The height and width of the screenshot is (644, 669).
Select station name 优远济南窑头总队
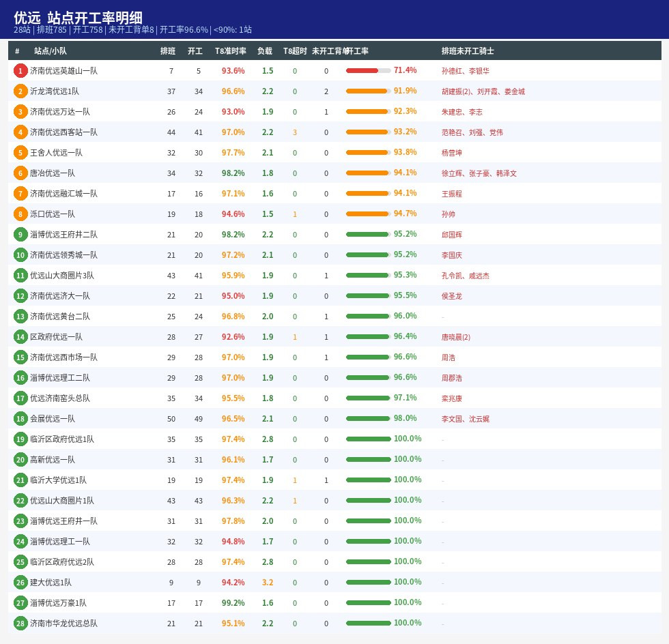point(60,398)
